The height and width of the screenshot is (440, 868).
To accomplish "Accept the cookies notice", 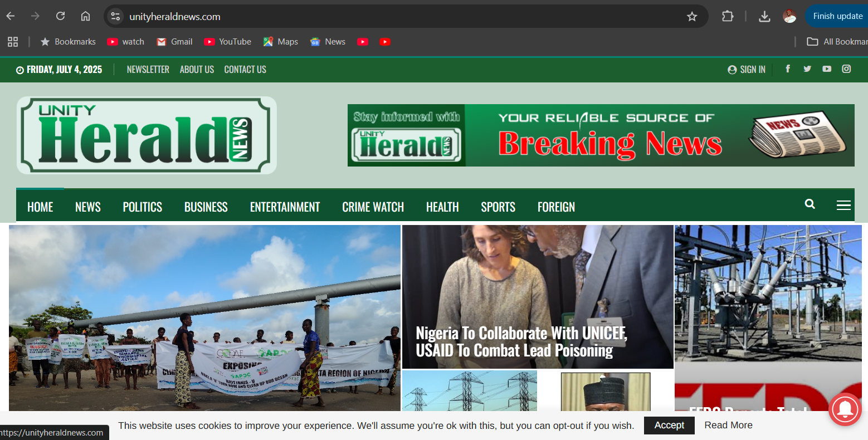I will [669, 425].
